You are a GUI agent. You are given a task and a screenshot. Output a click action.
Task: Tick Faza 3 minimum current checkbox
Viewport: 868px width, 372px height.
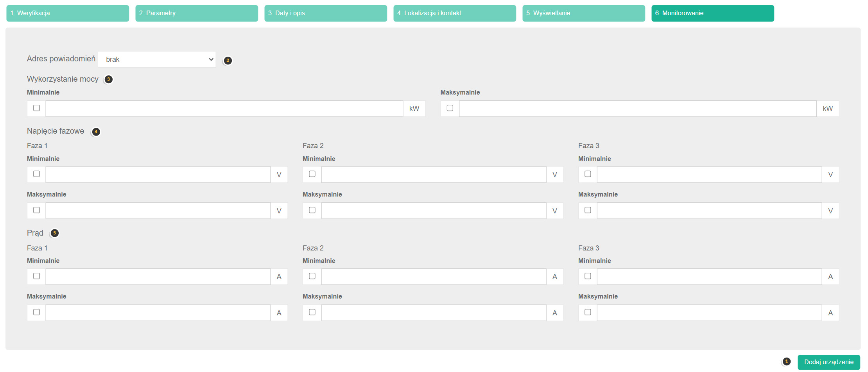(x=588, y=276)
